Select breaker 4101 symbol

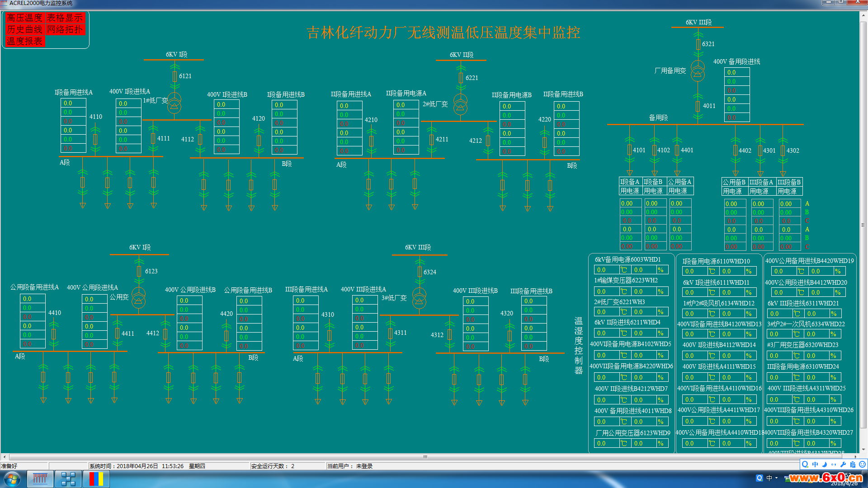629,150
